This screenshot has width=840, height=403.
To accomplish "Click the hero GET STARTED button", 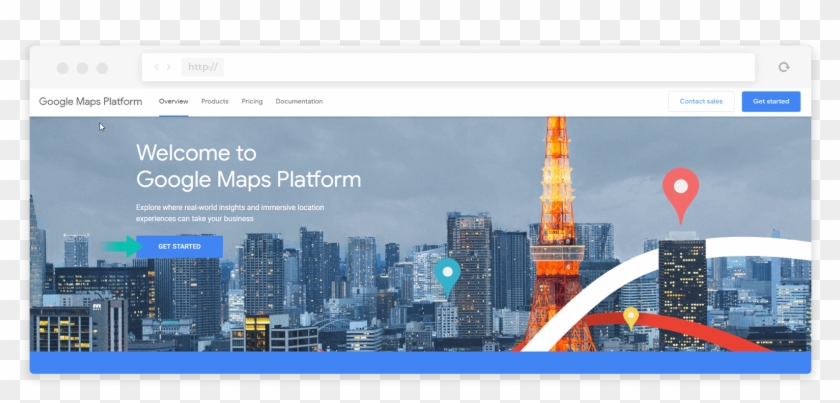I will pos(179,247).
